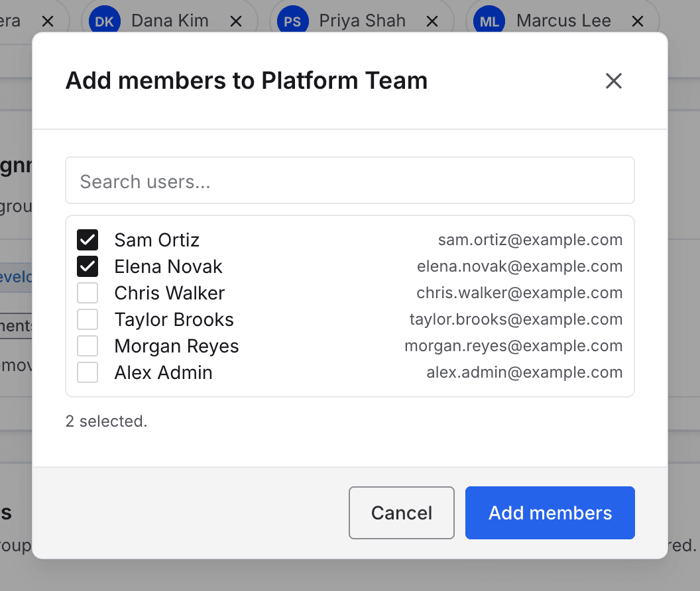The height and width of the screenshot is (591, 700).
Task: Click the dialog title Add members to Platform Team
Action: tap(247, 81)
